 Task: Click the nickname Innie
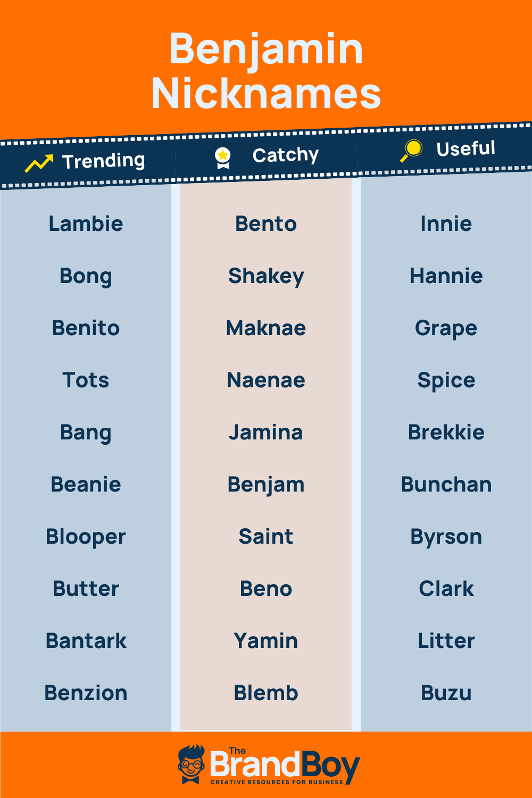446,224
